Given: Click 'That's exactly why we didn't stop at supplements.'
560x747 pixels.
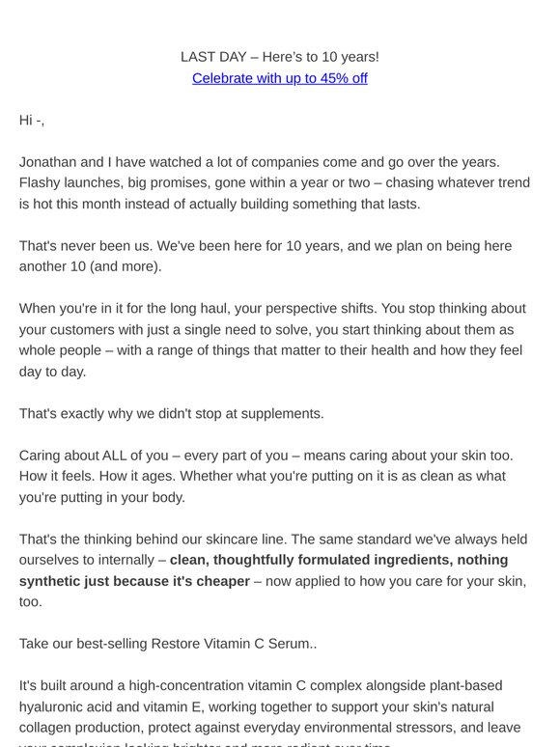Looking at the screenshot, I should (x=172, y=413).
